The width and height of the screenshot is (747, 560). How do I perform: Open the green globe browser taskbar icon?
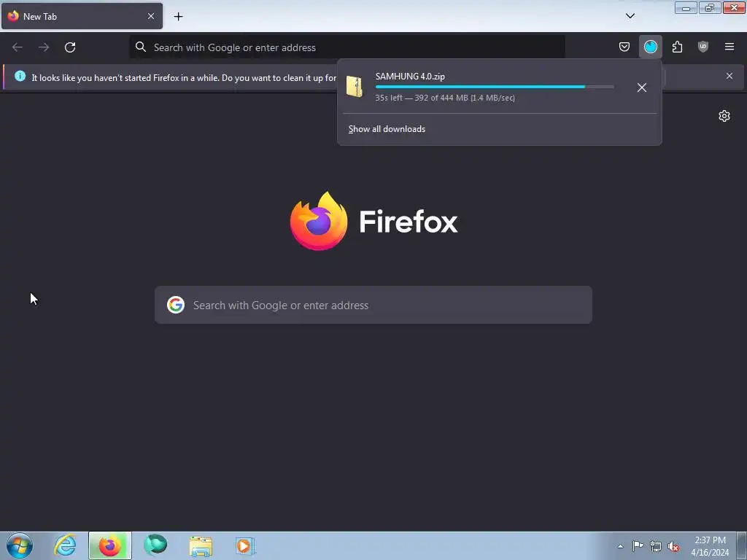[155, 545]
